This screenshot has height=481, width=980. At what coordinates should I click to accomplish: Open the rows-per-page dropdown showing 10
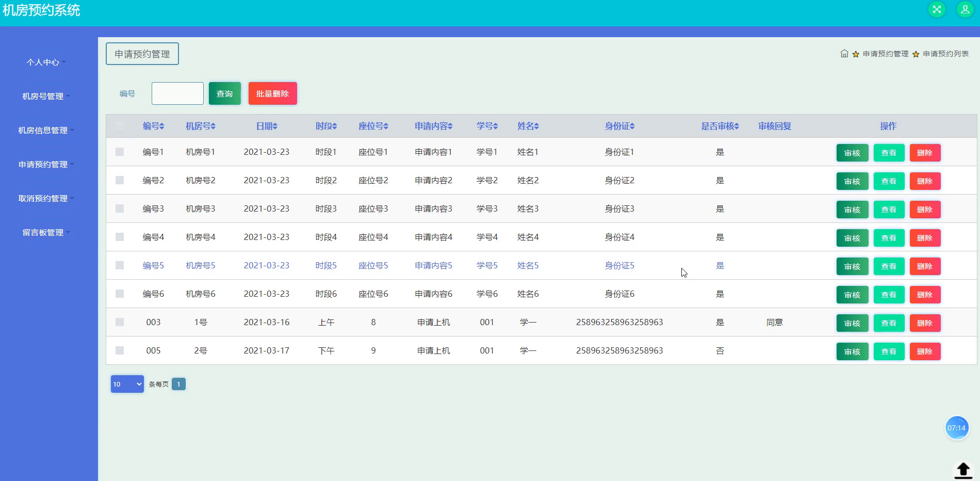coord(127,384)
